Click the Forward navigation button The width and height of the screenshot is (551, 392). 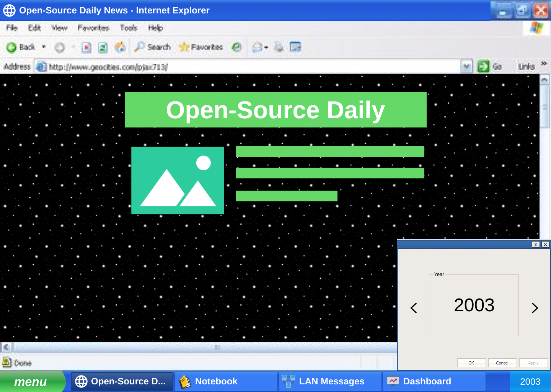tap(60, 47)
